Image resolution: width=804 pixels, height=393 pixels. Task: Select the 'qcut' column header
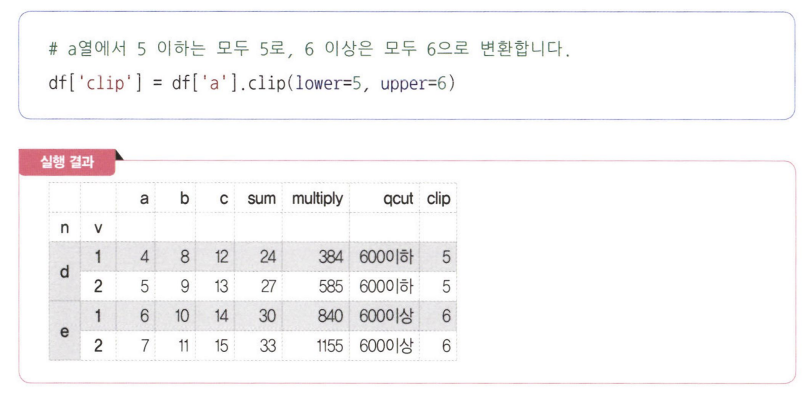pos(384,198)
